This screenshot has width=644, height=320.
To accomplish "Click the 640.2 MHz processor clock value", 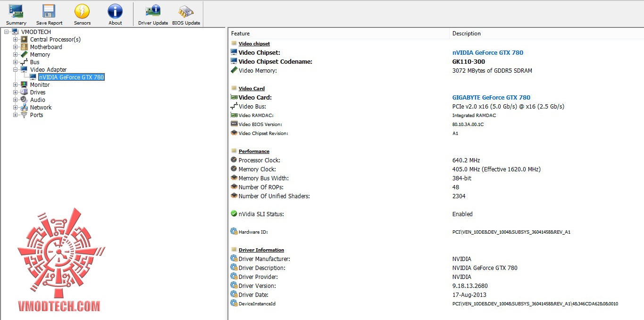I will pos(466,160).
